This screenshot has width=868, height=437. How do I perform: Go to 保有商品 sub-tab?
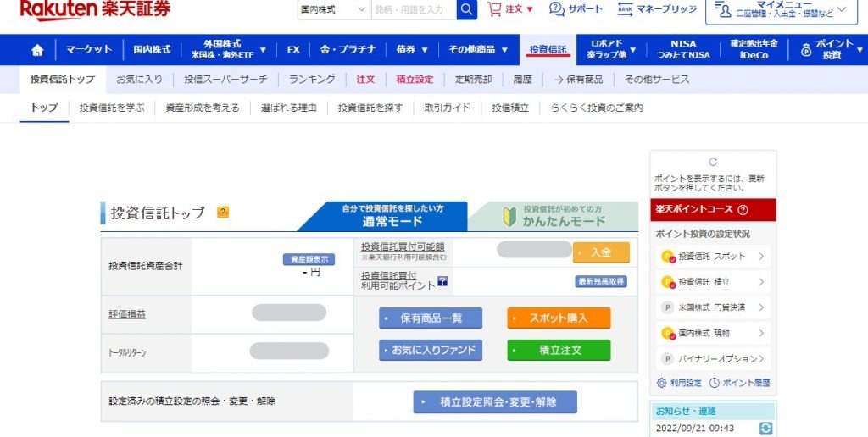578,80
